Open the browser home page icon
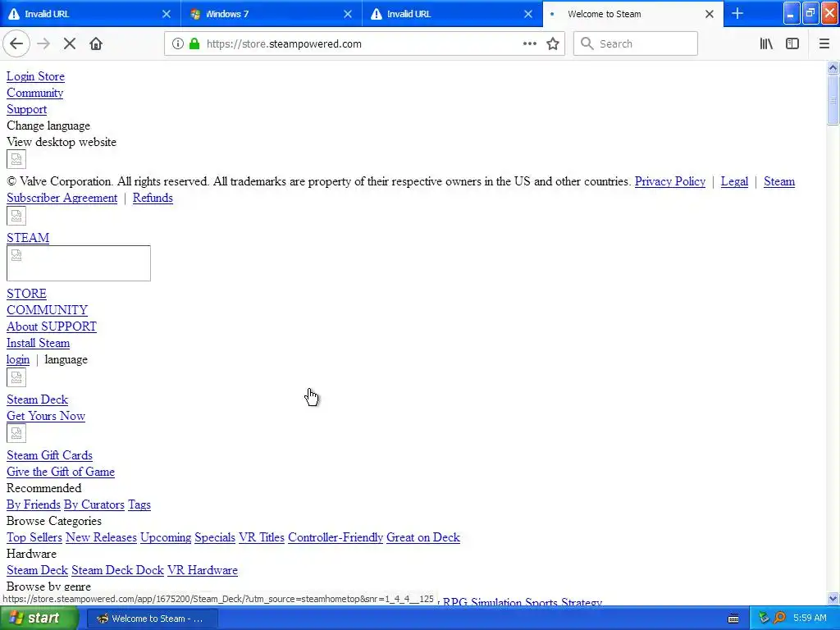Viewport: 840px width, 630px height. tap(96, 44)
